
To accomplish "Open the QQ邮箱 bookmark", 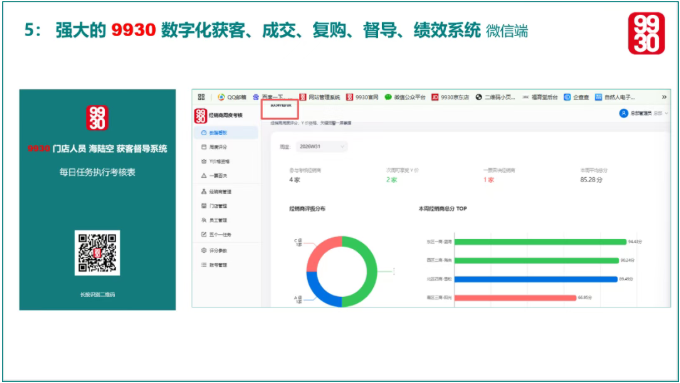I will [232, 97].
